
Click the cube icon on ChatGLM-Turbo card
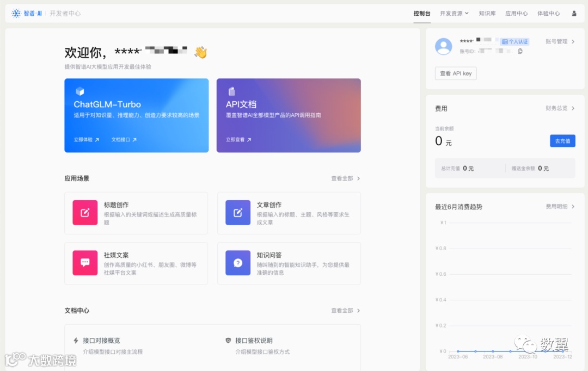point(80,91)
